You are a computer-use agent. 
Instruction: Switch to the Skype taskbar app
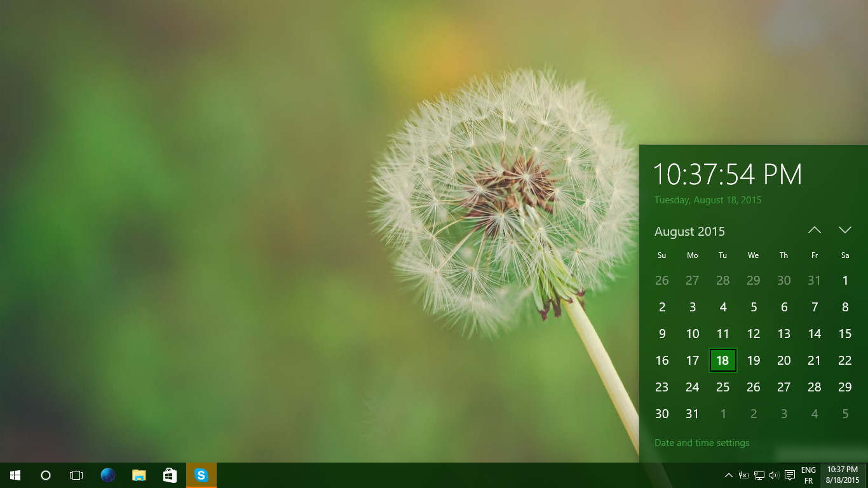(x=201, y=475)
